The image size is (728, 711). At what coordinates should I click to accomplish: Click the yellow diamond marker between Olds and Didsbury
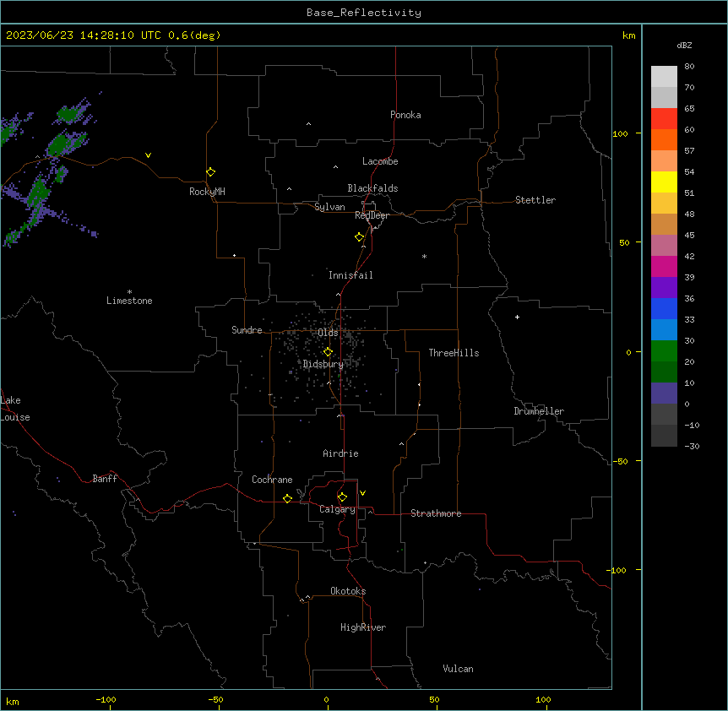click(x=328, y=351)
